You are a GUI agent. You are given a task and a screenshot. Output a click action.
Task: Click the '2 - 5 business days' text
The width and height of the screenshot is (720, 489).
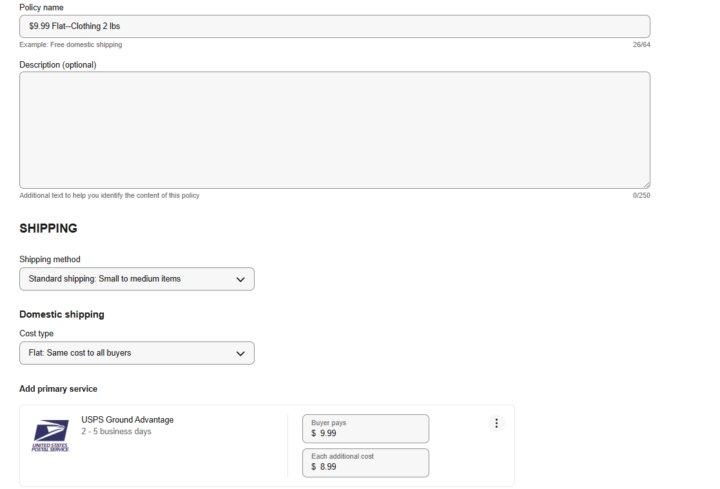[116, 432]
